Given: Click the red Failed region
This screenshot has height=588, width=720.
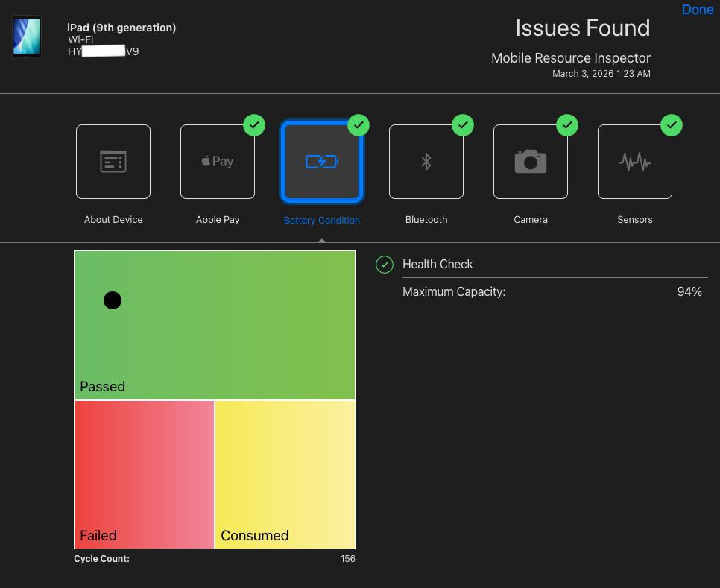Looking at the screenshot, I should 144,470.
